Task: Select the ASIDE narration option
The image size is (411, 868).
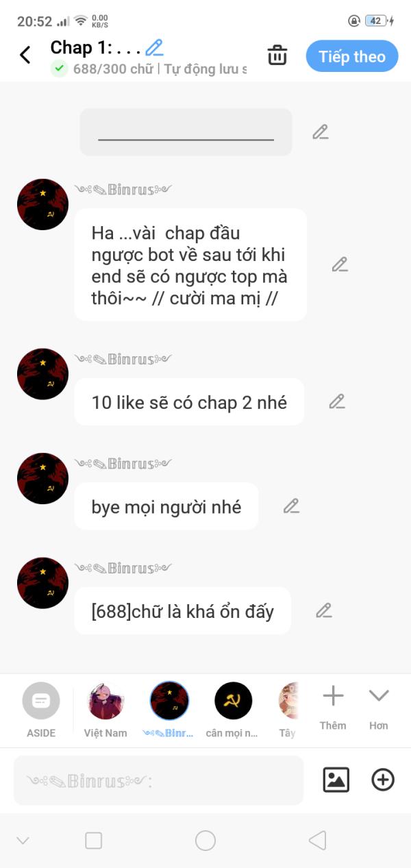Action: [41, 710]
